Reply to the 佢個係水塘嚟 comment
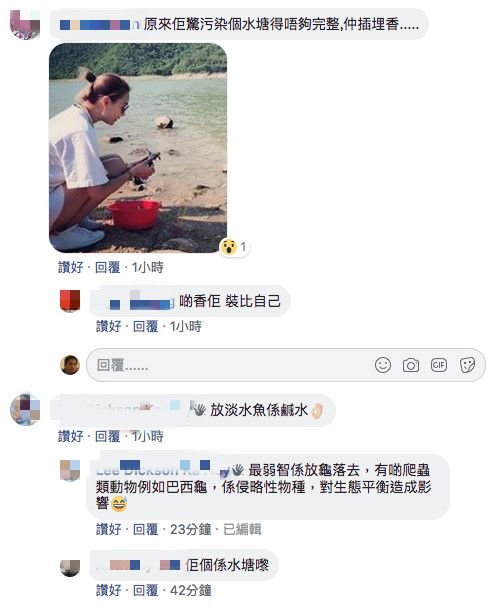The image size is (497, 610). pos(145,590)
